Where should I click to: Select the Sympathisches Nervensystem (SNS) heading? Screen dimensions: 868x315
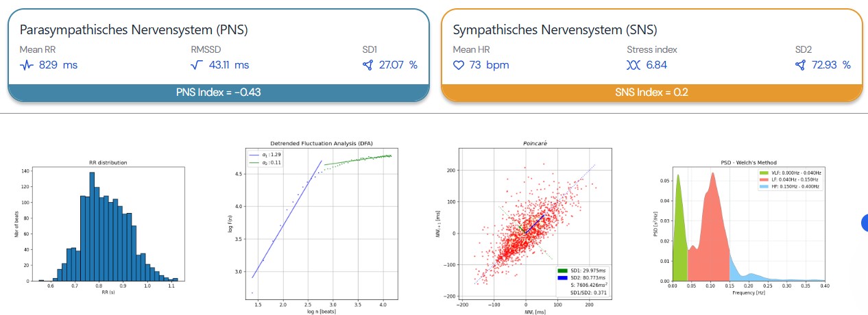pyautogui.click(x=555, y=30)
